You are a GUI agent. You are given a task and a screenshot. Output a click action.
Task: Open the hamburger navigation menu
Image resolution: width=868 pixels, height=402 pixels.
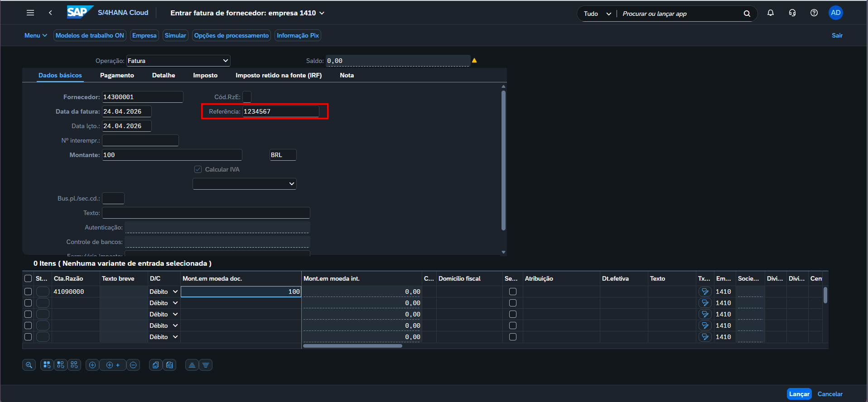pyautogui.click(x=30, y=13)
